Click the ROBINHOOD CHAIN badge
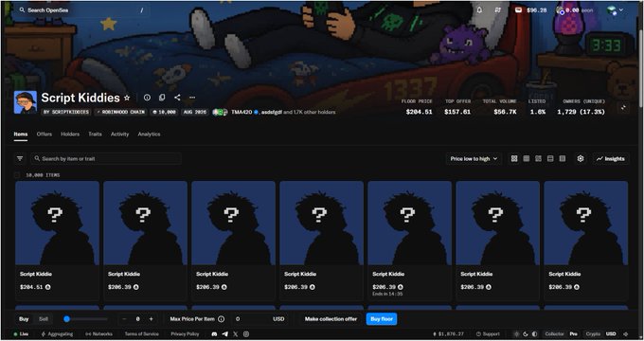 pyautogui.click(x=120, y=112)
